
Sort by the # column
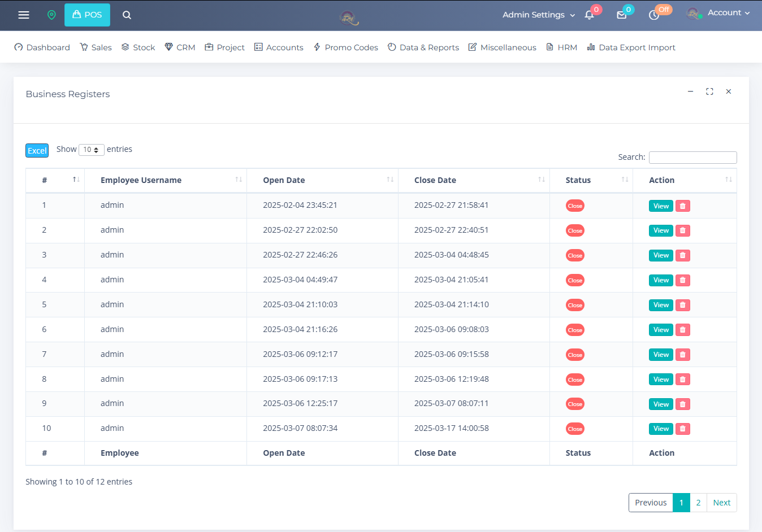(x=55, y=180)
